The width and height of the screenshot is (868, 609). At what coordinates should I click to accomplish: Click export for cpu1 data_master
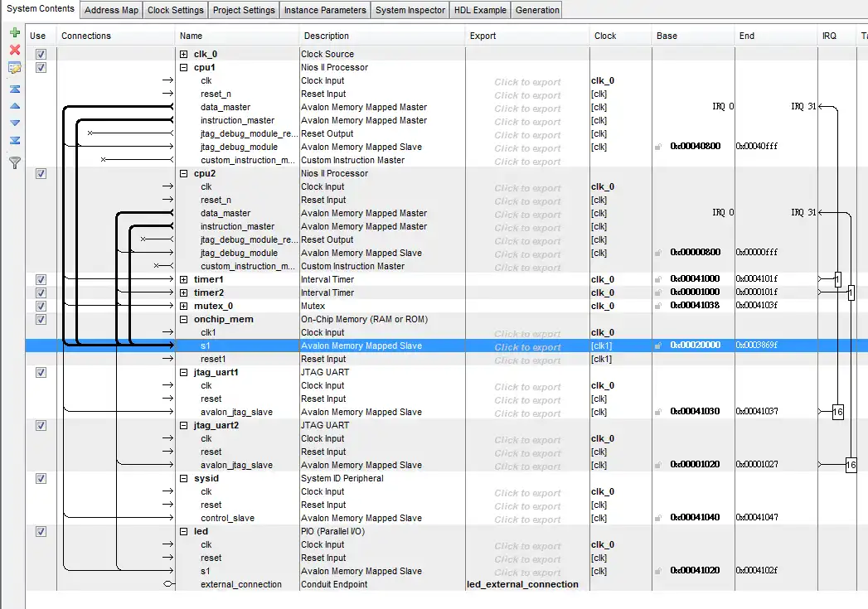click(x=527, y=109)
